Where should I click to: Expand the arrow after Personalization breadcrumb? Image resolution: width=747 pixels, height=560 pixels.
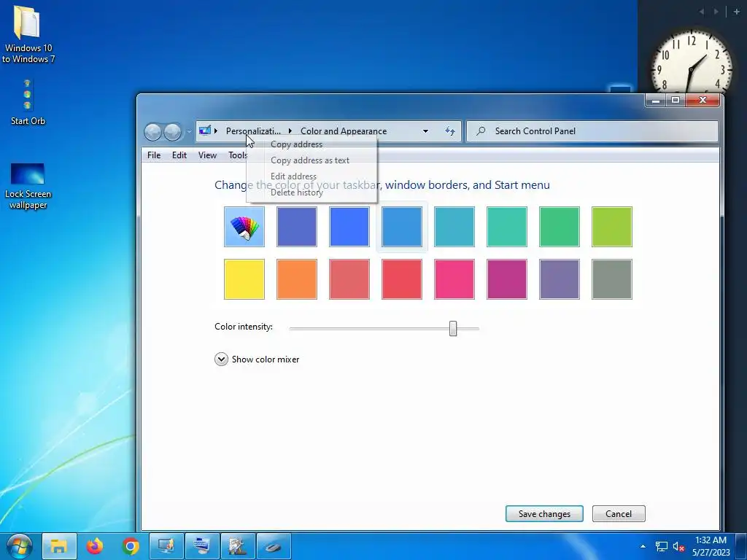point(290,131)
